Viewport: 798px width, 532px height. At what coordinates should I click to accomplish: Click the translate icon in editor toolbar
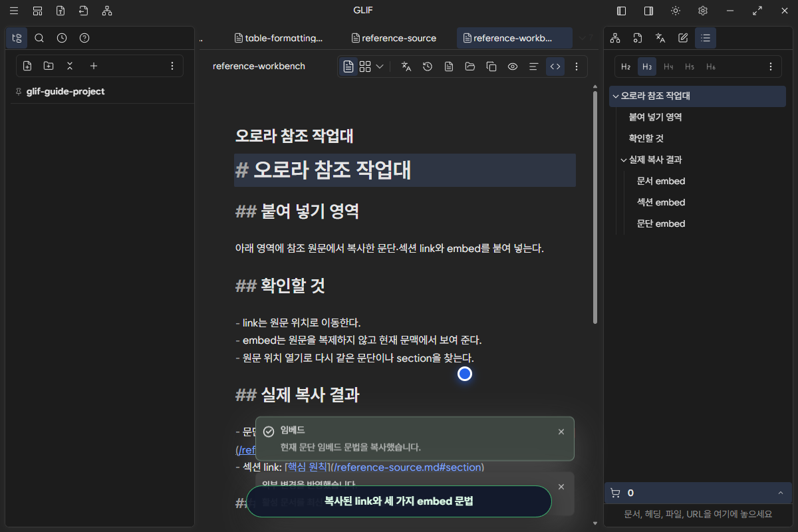pos(406,66)
